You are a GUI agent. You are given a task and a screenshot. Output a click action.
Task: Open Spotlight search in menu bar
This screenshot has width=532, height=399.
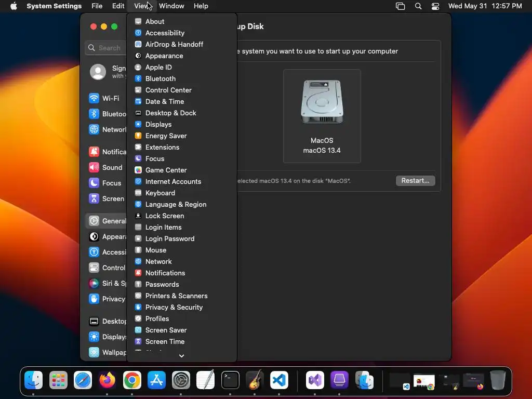click(x=418, y=6)
